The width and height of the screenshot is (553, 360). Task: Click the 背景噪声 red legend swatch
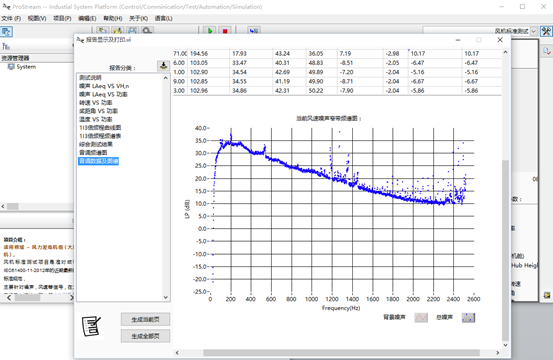click(421, 317)
